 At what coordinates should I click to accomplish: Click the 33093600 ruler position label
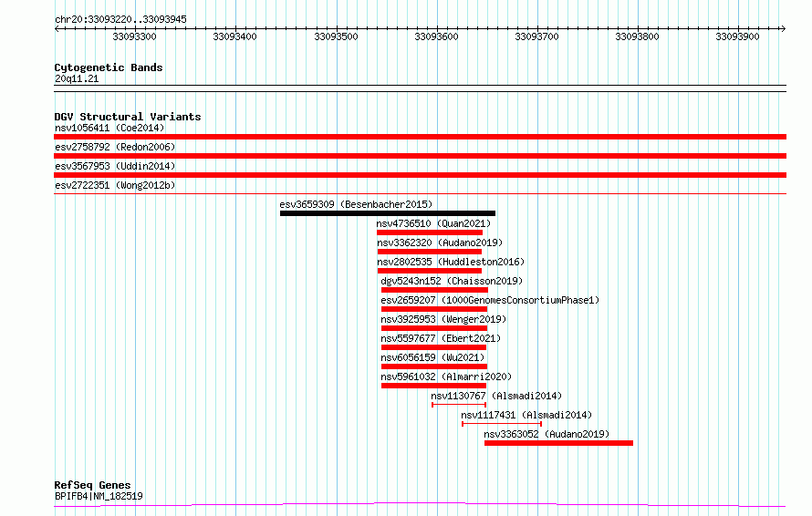(436, 36)
